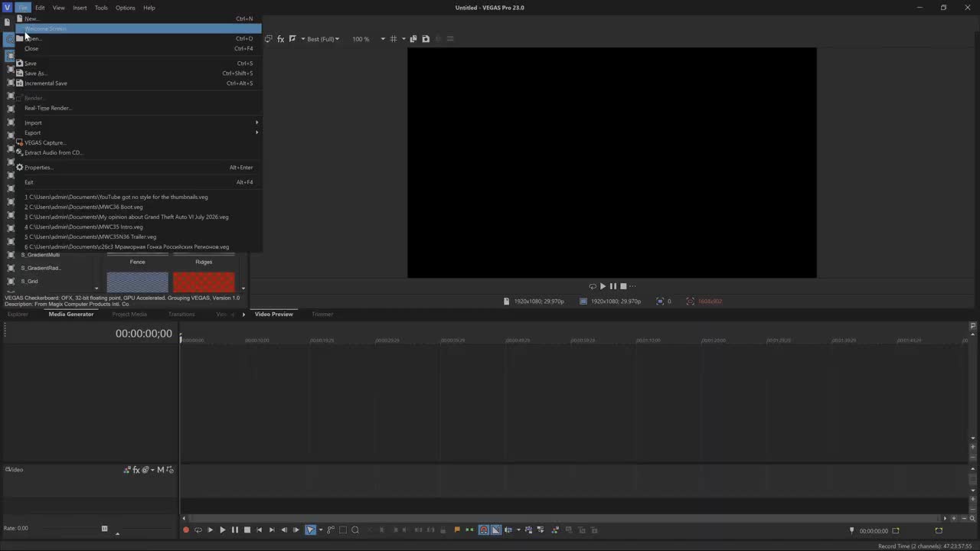The image size is (980, 551).
Task: Adjust the Rate slider handle
Action: [105, 528]
